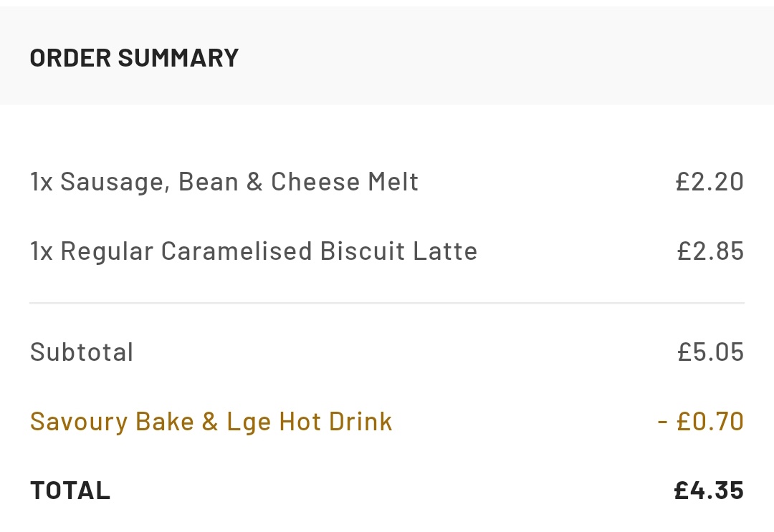Click the £5.05 subtotal amount
The height and width of the screenshot is (532, 774).
(x=710, y=352)
